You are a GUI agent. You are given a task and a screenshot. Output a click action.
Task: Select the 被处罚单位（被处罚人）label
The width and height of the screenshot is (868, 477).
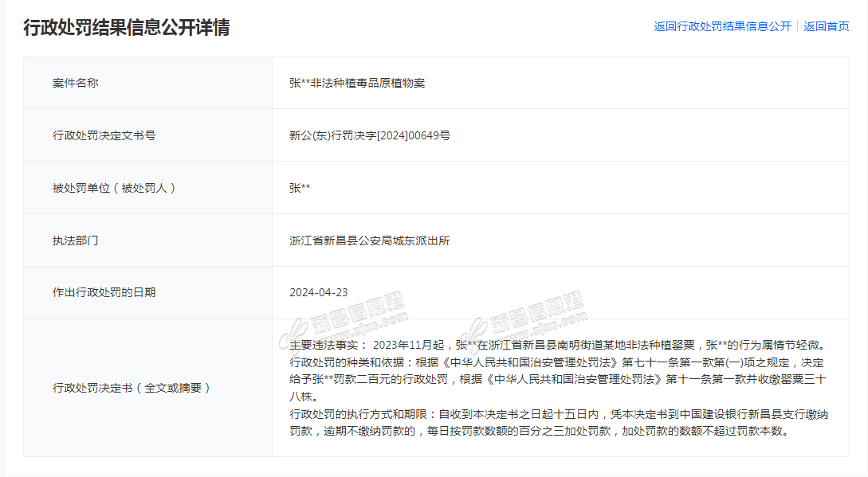click(x=114, y=188)
